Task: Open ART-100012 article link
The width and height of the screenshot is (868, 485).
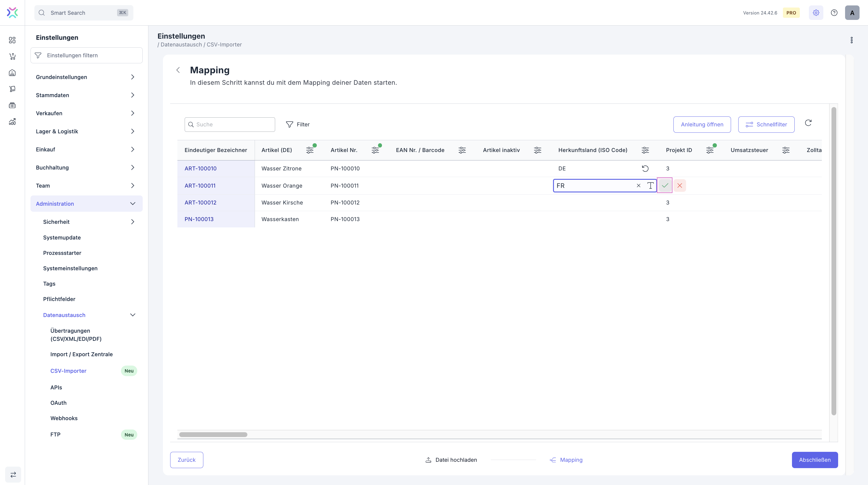Action: coord(201,202)
